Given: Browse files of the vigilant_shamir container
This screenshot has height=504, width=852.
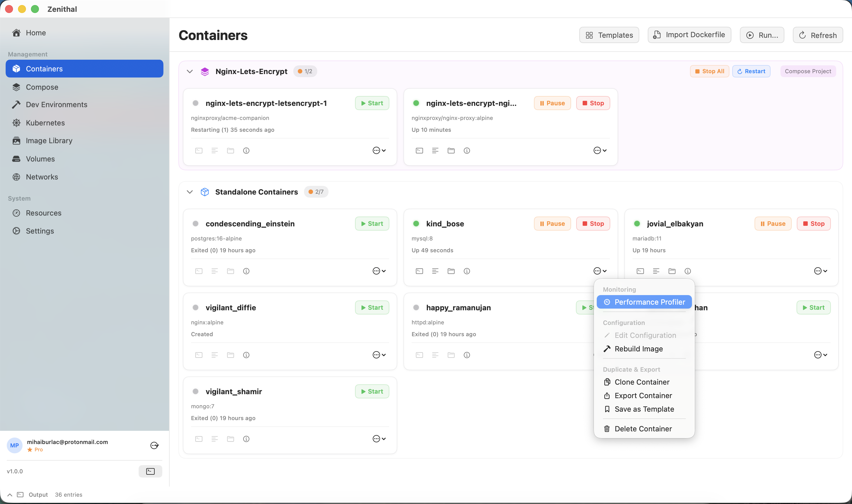Looking at the screenshot, I should coord(230,438).
